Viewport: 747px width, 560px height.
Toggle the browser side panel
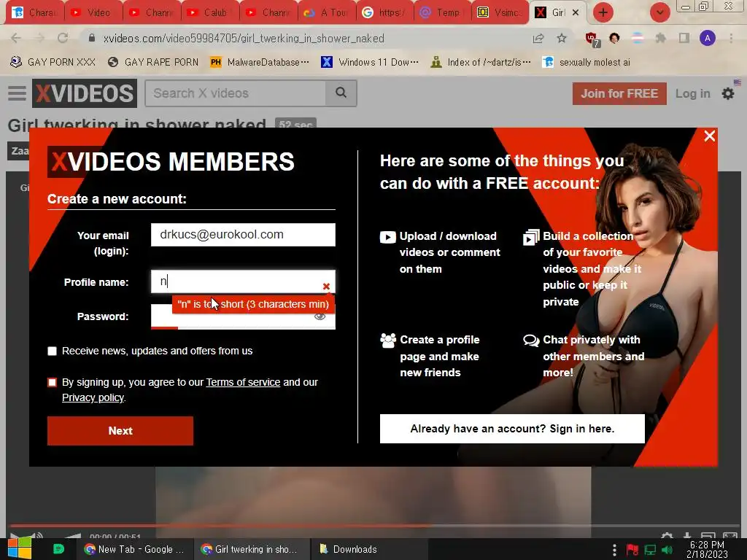684,38
